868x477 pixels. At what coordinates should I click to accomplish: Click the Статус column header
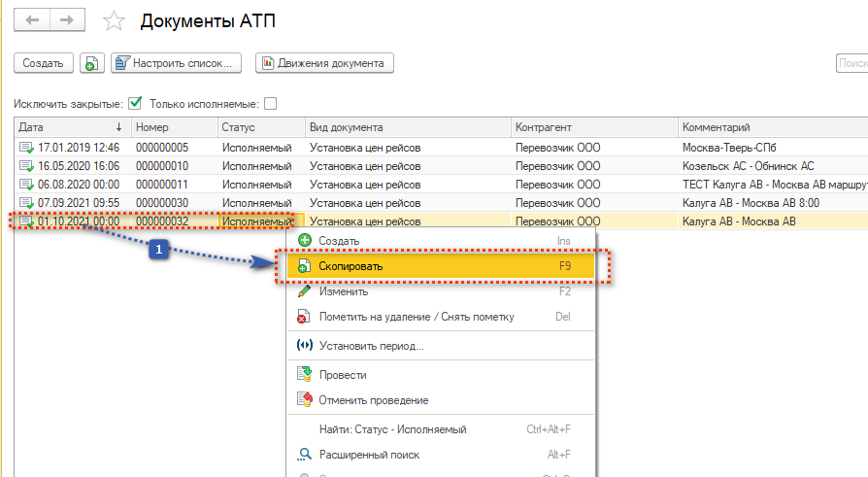pos(258,127)
